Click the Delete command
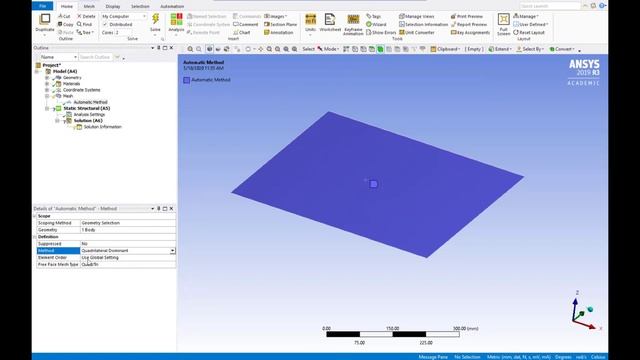640x360 pixels. coord(86,16)
